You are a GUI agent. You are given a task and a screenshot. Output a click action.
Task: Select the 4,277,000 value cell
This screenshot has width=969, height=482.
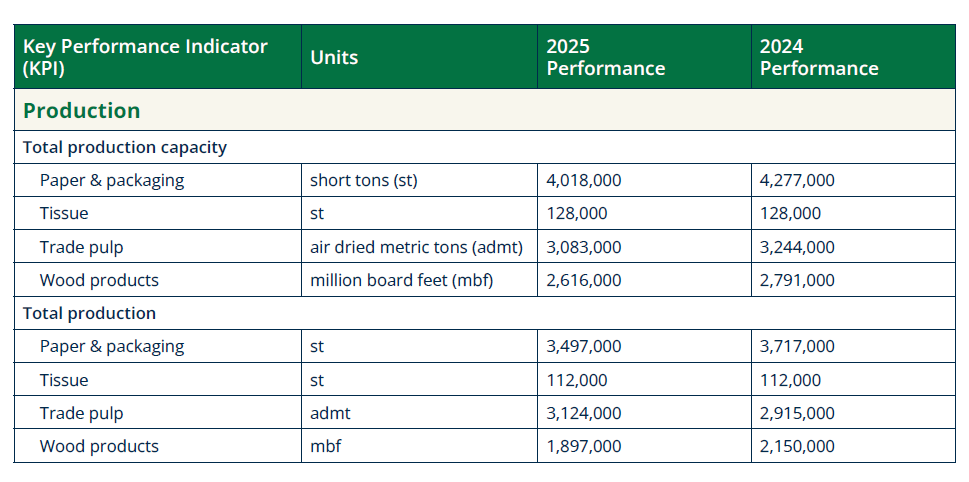(x=797, y=180)
